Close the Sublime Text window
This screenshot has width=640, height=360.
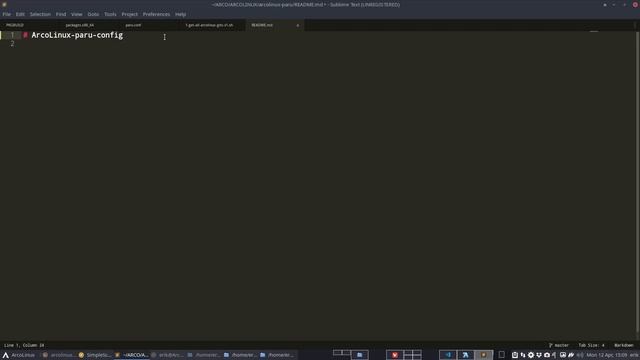coord(635,4)
